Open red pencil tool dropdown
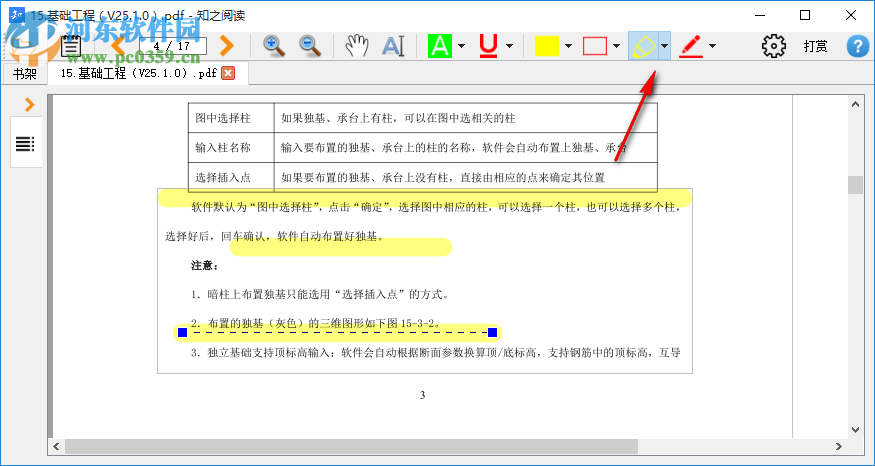 click(712, 46)
